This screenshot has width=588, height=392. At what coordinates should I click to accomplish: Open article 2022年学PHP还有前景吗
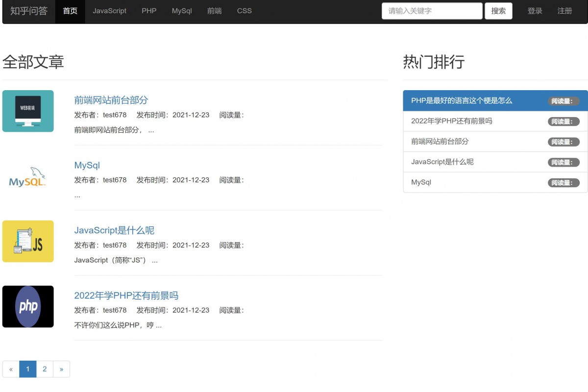point(126,295)
